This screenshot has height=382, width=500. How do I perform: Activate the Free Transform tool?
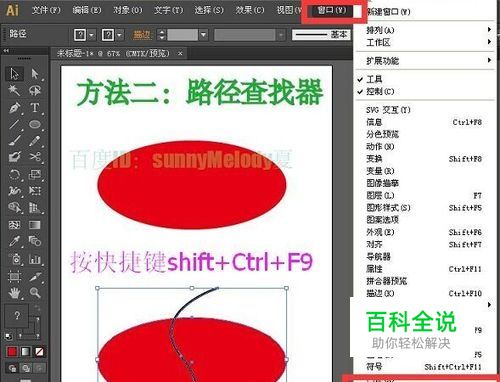point(35,191)
